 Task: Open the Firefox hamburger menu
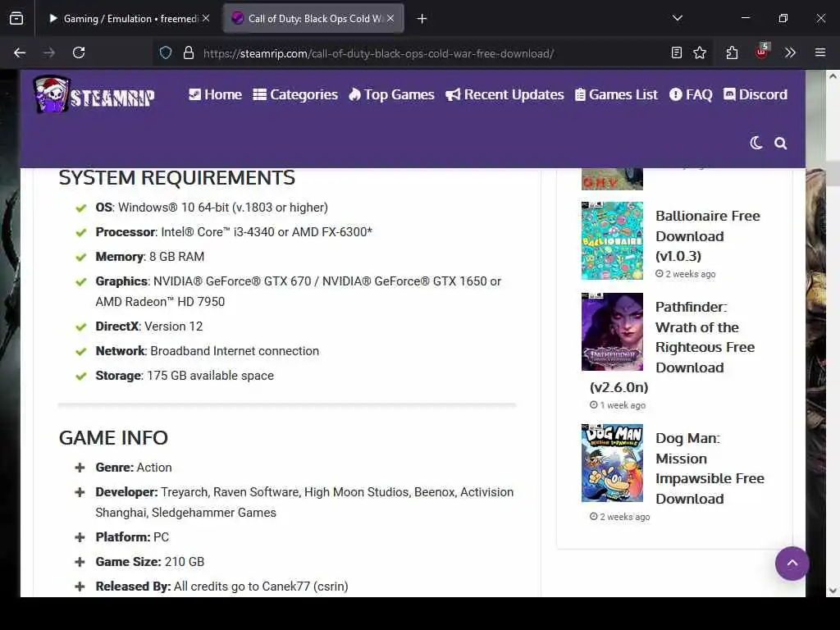(x=820, y=52)
